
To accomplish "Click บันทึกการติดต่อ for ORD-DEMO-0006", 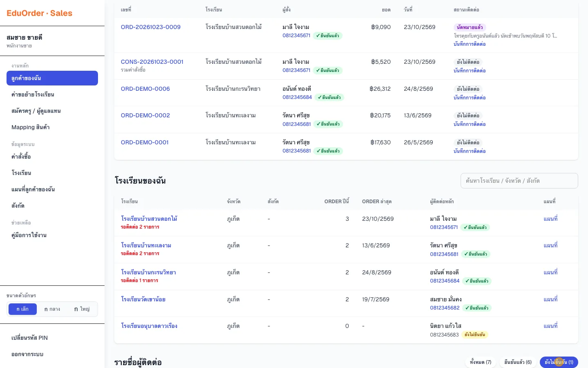I will tap(470, 98).
